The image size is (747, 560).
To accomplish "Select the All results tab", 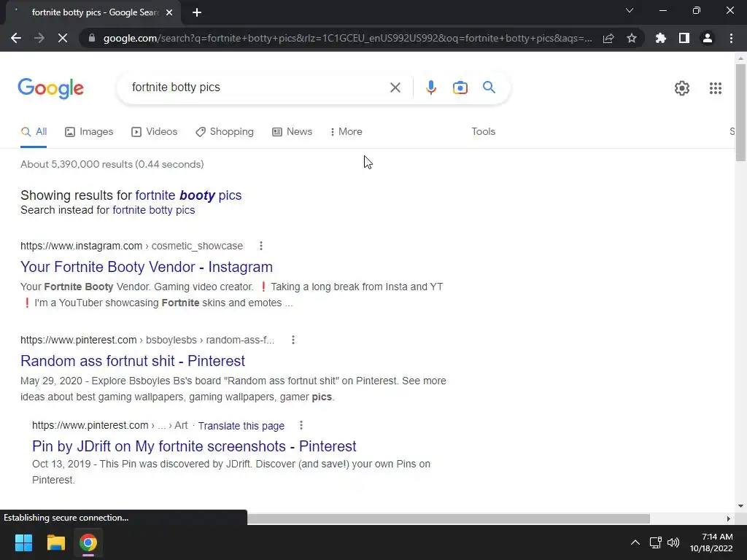I will (x=34, y=132).
